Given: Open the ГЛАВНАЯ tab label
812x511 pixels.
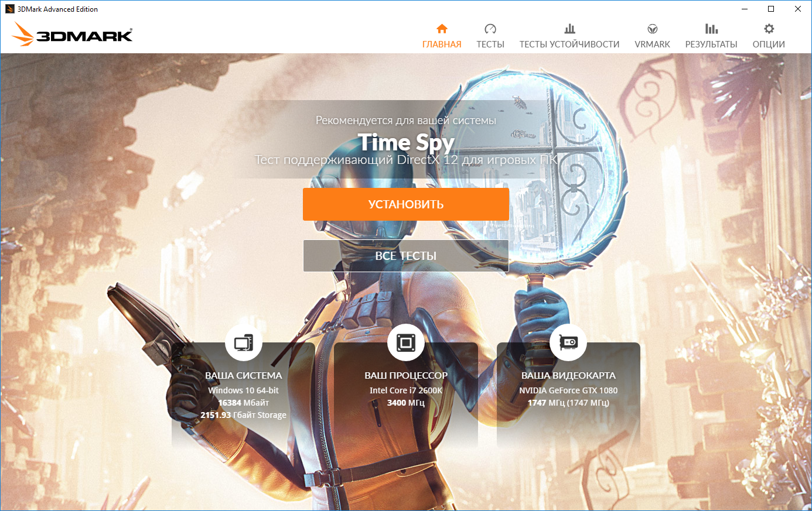Looking at the screenshot, I should point(442,44).
